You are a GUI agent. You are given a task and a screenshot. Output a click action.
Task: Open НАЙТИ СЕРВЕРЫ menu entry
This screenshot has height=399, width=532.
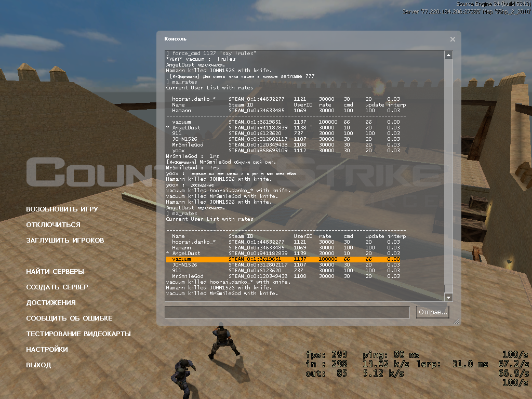pyautogui.click(x=55, y=271)
